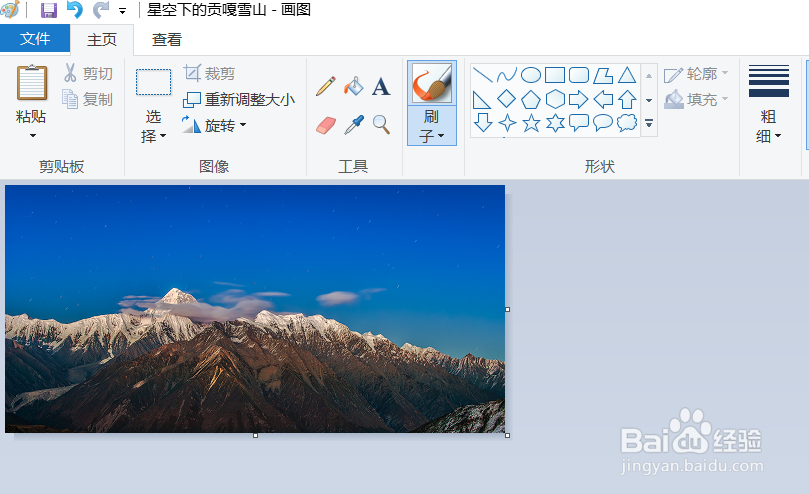Select the Five-point star shape
The image size is (809, 494).
pyautogui.click(x=530, y=123)
